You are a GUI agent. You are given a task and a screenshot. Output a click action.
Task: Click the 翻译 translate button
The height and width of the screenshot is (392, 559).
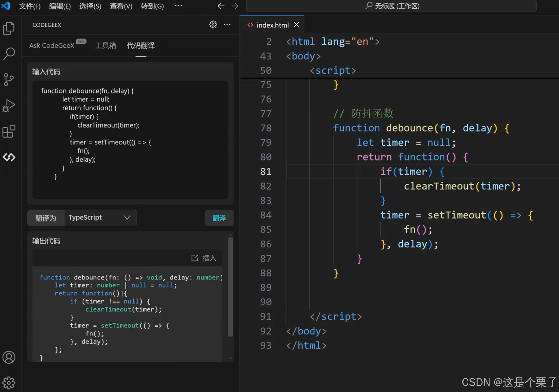(x=219, y=218)
